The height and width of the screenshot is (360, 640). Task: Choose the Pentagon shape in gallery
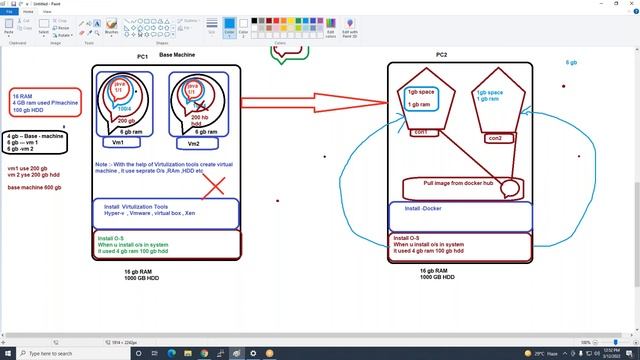[140, 28]
